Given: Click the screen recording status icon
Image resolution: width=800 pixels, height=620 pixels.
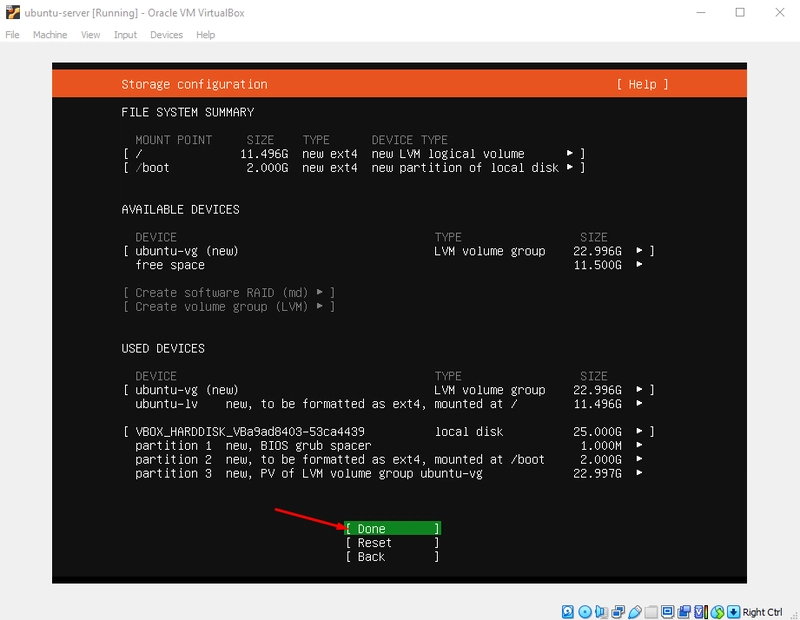Looking at the screenshot, I should (684, 612).
